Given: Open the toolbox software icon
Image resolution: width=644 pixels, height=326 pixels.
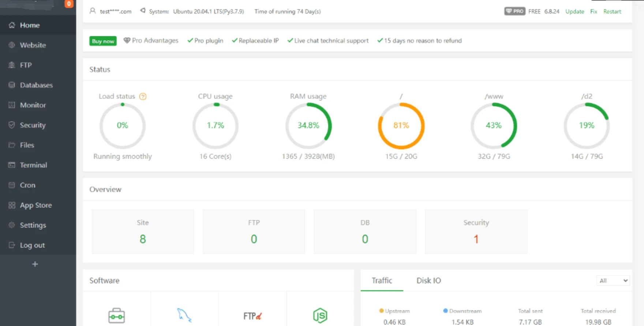Looking at the screenshot, I should pyautogui.click(x=117, y=315).
